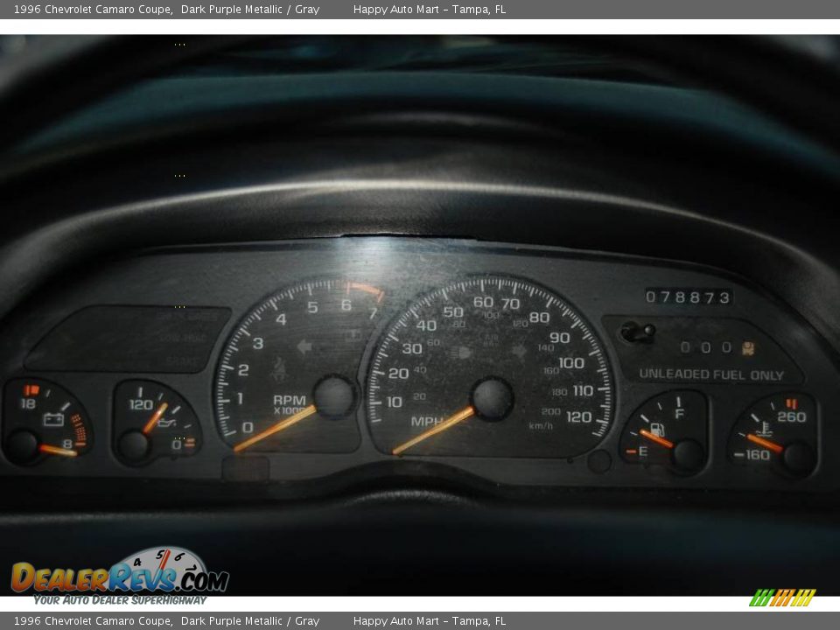Click the RPM X1000 label

(x=289, y=403)
